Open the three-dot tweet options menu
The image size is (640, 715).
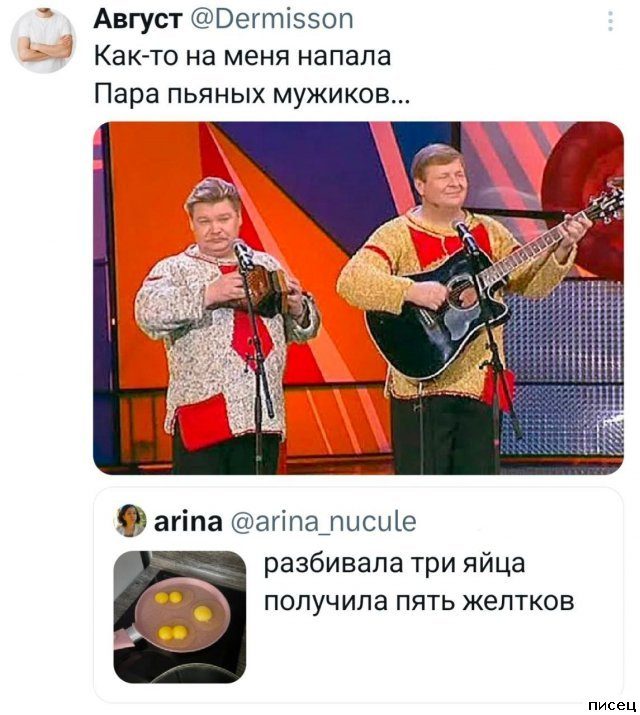click(610, 21)
